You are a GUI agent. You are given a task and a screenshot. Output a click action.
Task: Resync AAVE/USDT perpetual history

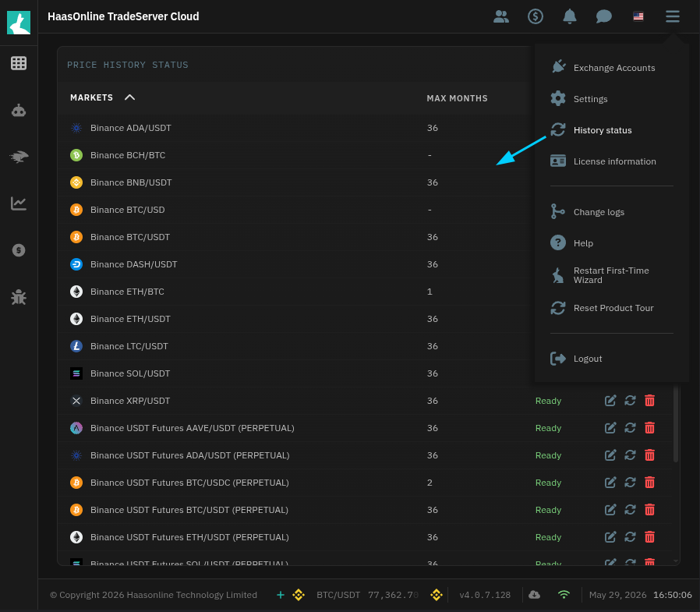pyautogui.click(x=630, y=428)
